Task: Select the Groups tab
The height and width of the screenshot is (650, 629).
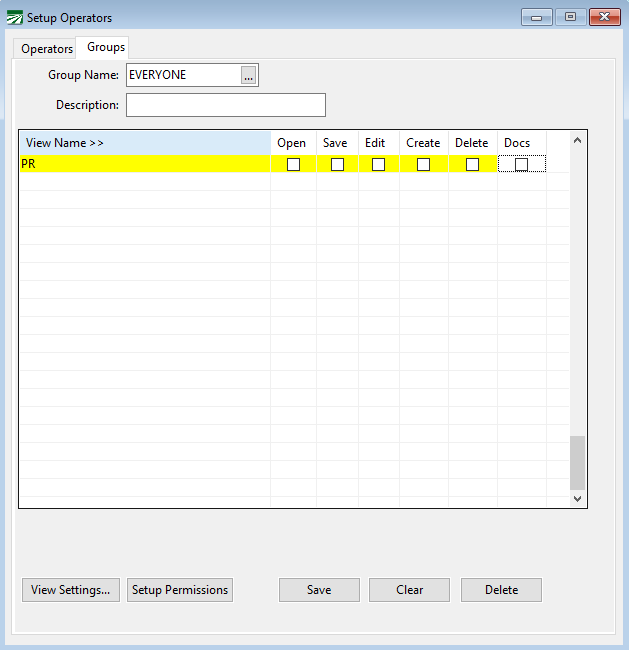Action: pos(106,47)
